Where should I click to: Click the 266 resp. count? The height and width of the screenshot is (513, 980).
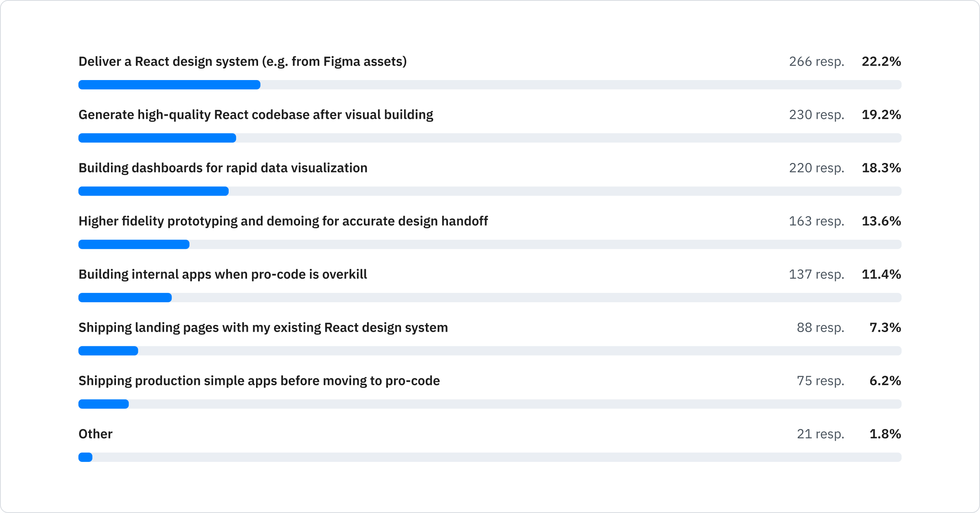point(816,62)
